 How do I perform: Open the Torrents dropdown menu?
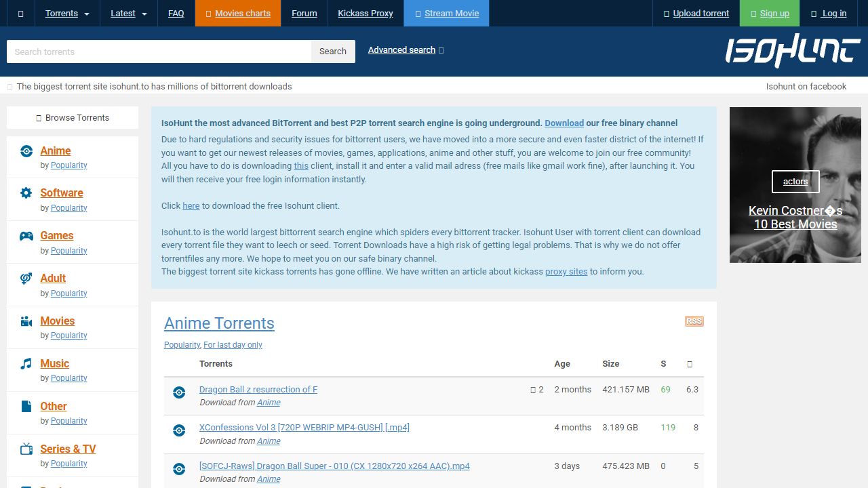click(x=67, y=14)
